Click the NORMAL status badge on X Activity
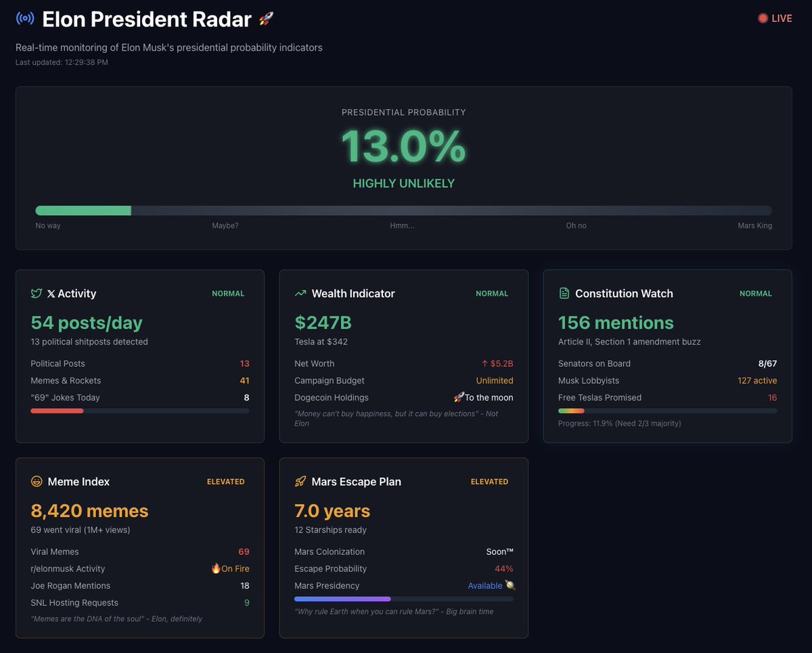The image size is (812, 653). 228,294
